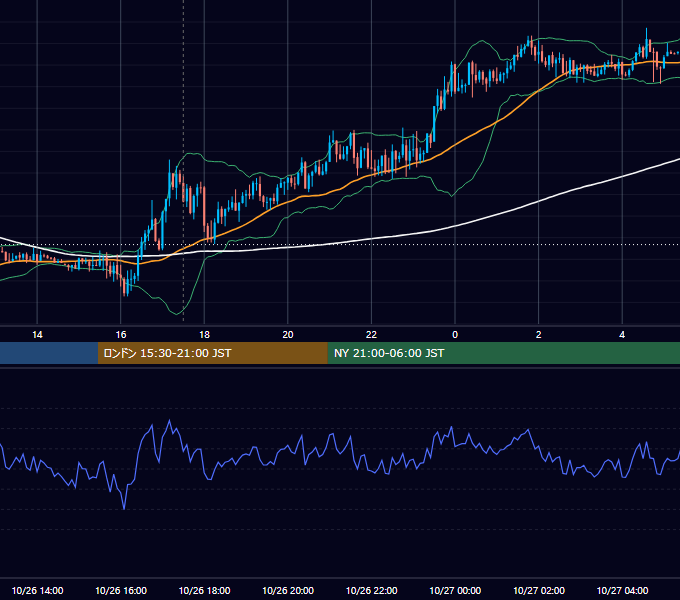The height and width of the screenshot is (600, 680).
Task: Click the 16 hour label on price chart axis
Action: pos(121,335)
